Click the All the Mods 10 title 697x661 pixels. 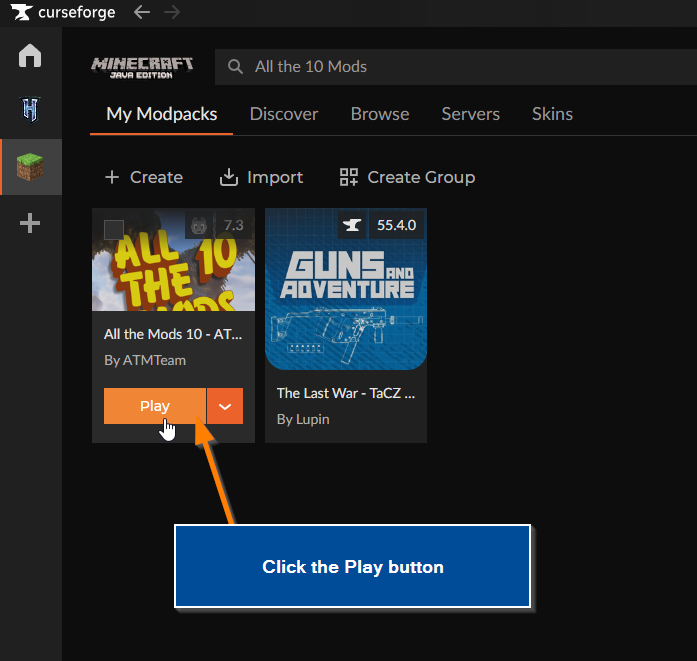[x=173, y=334]
